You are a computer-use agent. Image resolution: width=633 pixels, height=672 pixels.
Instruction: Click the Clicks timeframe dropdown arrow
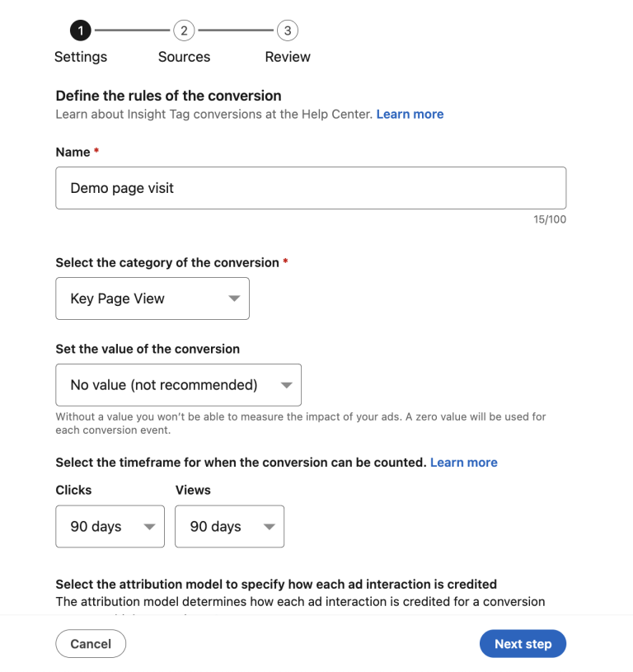pyautogui.click(x=151, y=526)
